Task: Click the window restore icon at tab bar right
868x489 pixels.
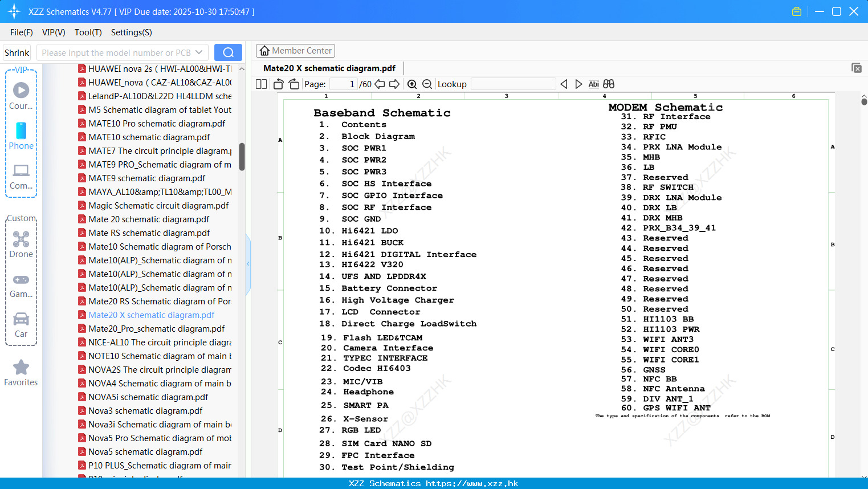Action: pyautogui.click(x=857, y=68)
